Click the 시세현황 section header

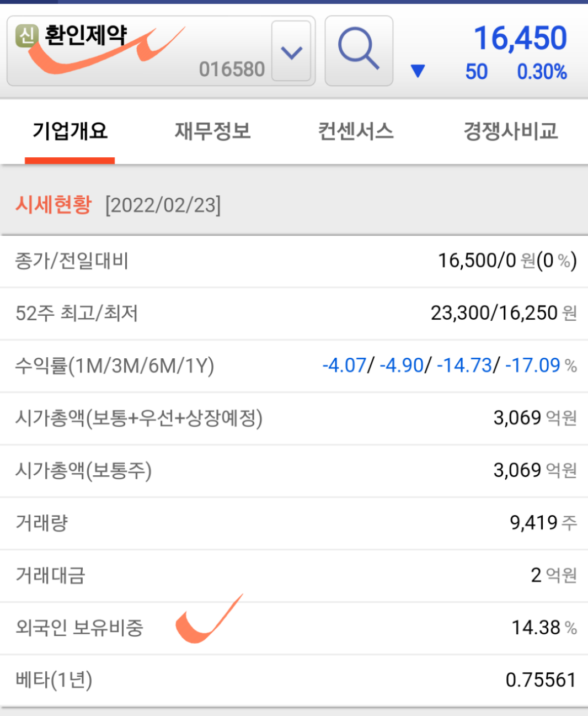tap(54, 205)
